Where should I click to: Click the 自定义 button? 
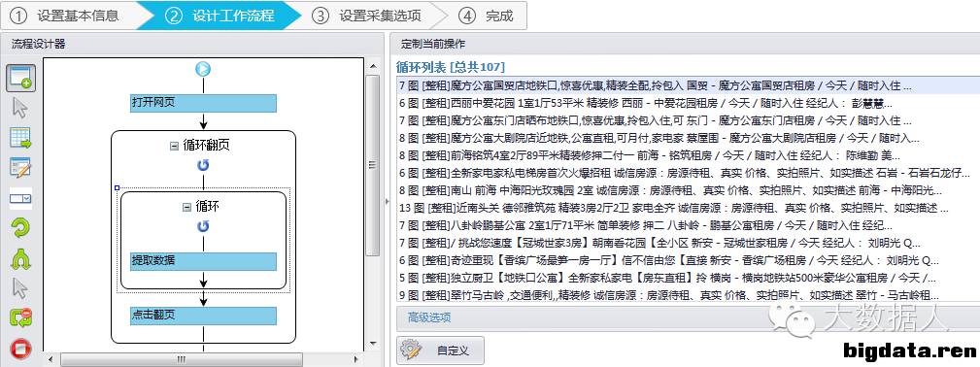(x=441, y=350)
